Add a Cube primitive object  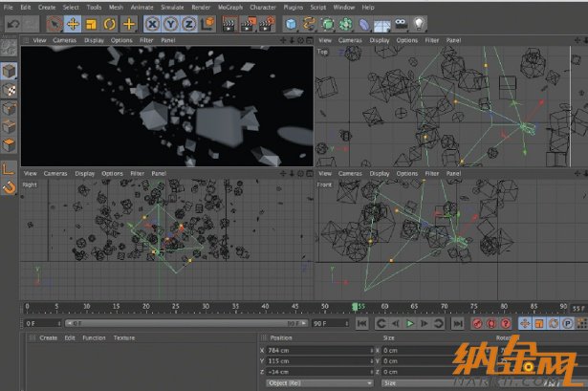(x=291, y=24)
